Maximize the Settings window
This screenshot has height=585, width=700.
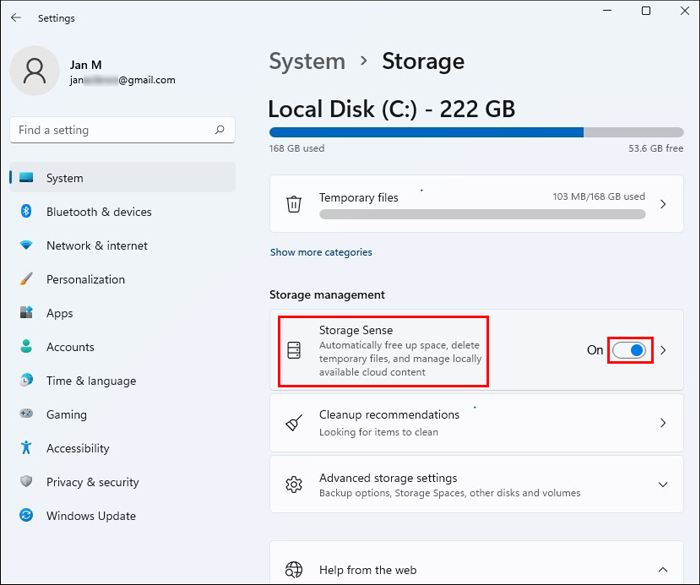(x=646, y=11)
